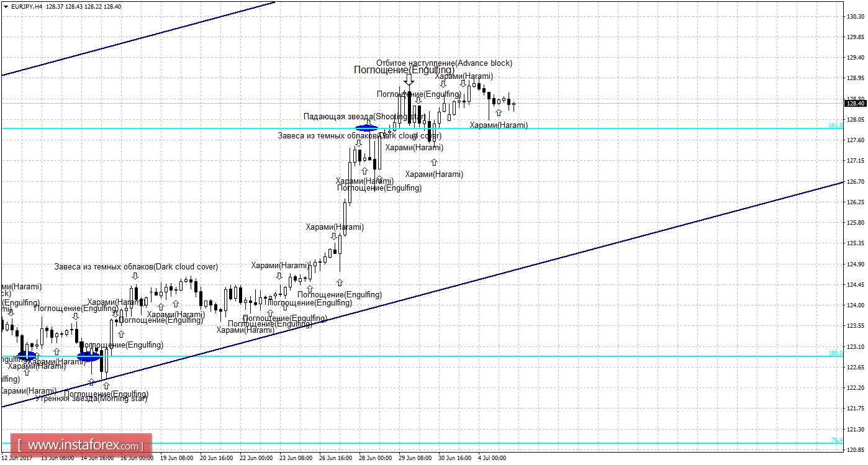Click the 127.60 price axis label
Image resolution: width=868 pixels, height=465 pixels.
pyautogui.click(x=856, y=140)
